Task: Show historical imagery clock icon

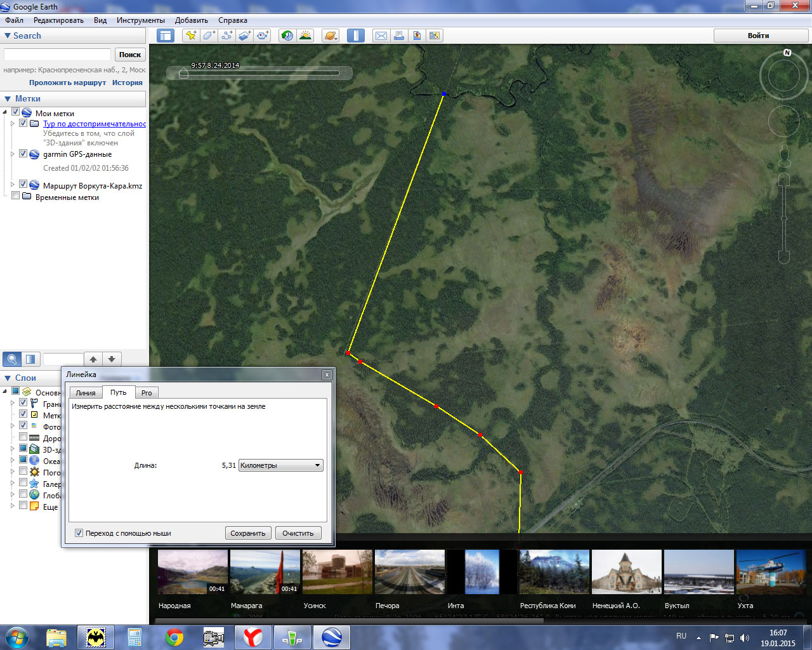Action: [x=287, y=36]
